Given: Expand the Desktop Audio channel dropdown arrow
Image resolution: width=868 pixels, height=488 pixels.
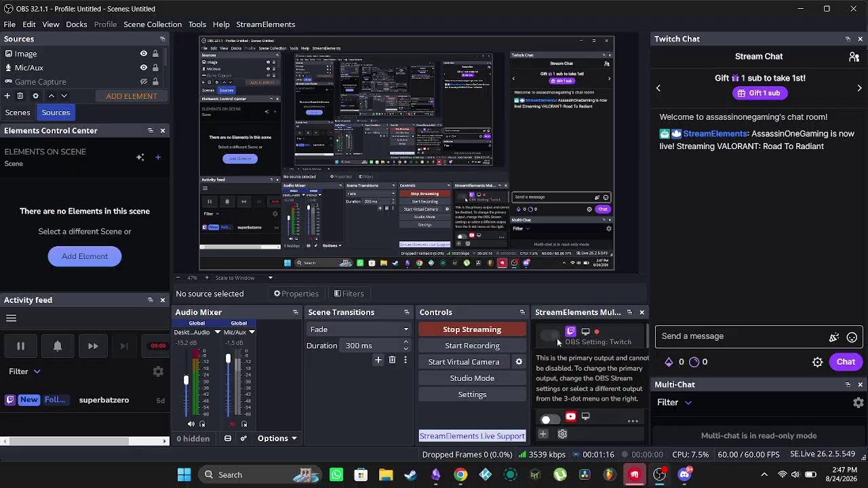Looking at the screenshot, I should (x=217, y=332).
